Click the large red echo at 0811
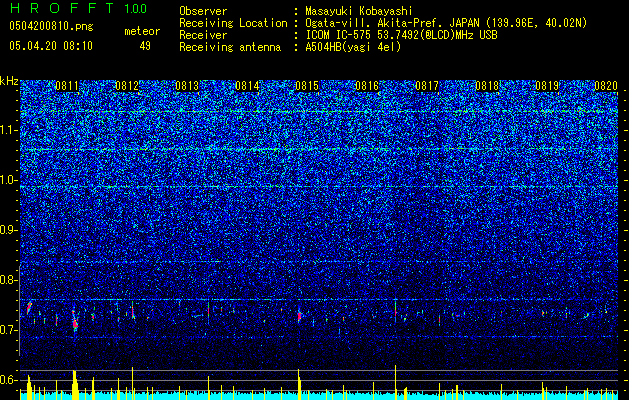 point(75,321)
